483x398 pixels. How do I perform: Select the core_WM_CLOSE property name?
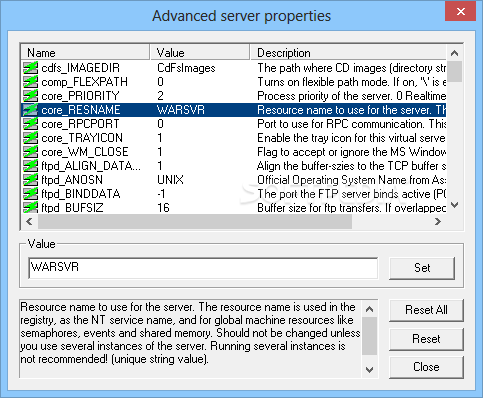(85, 152)
